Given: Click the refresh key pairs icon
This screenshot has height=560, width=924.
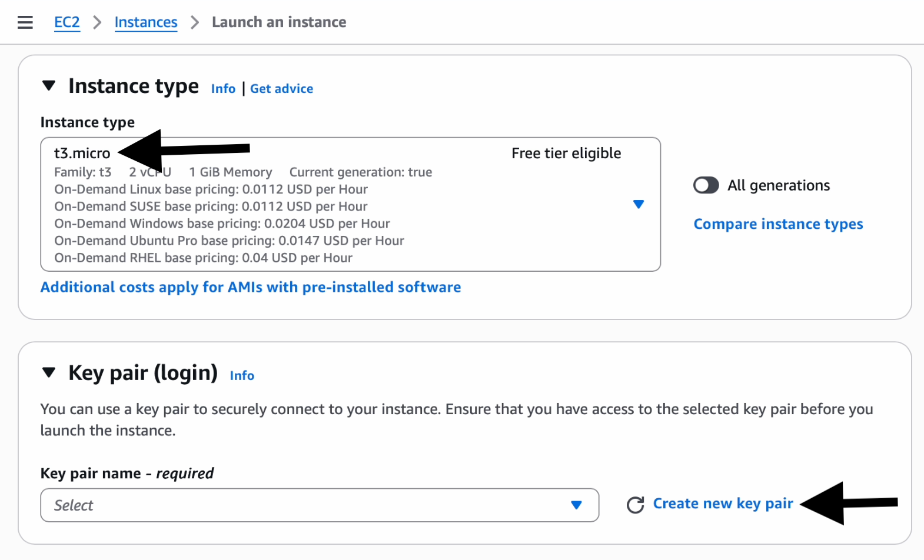Looking at the screenshot, I should click(x=635, y=505).
